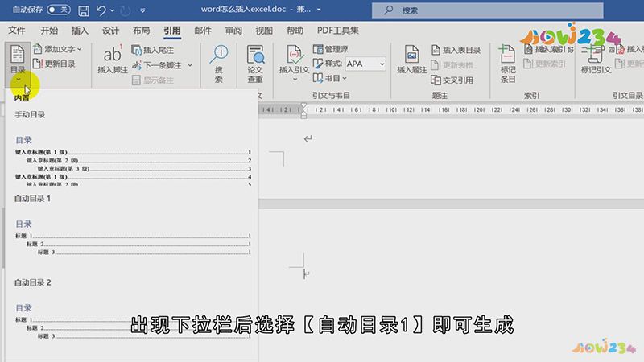Select the 自动目录 1 preview thumbnail
644x362 pixels.
click(x=133, y=237)
